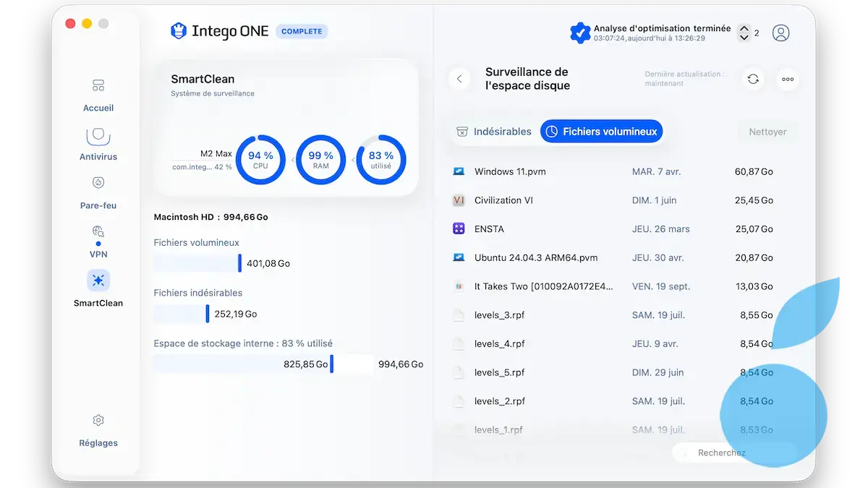
Task: Click the Intego ONE shield logo
Action: click(x=178, y=31)
